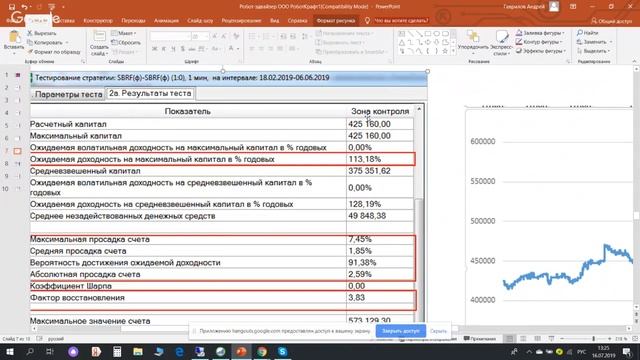Screen dimensions: 640x360
Task: Open Chrome from taskbar
Action: 262,351
